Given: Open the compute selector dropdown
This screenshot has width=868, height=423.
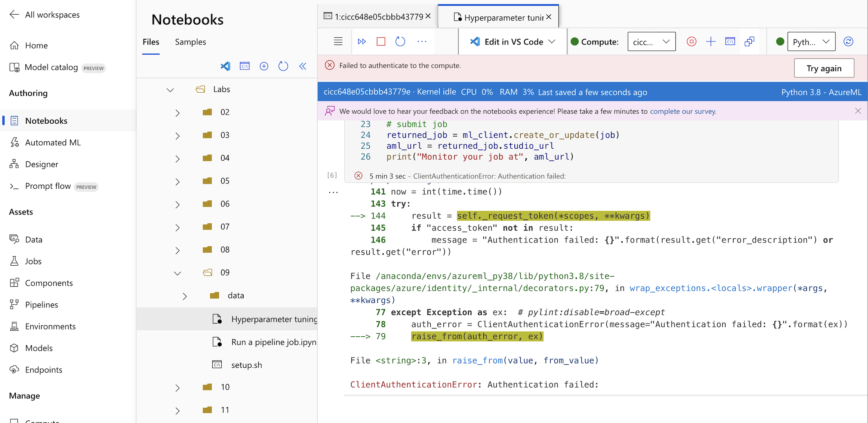Looking at the screenshot, I should (652, 41).
